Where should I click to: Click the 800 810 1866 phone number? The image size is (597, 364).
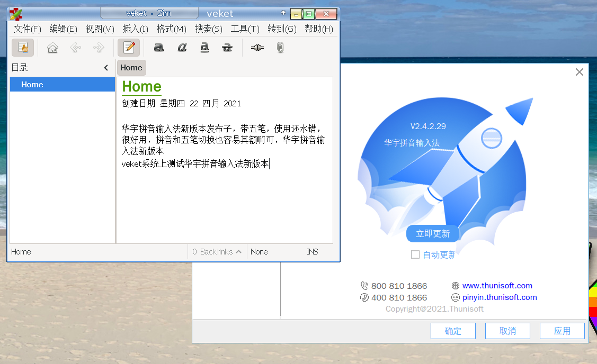pos(399,286)
